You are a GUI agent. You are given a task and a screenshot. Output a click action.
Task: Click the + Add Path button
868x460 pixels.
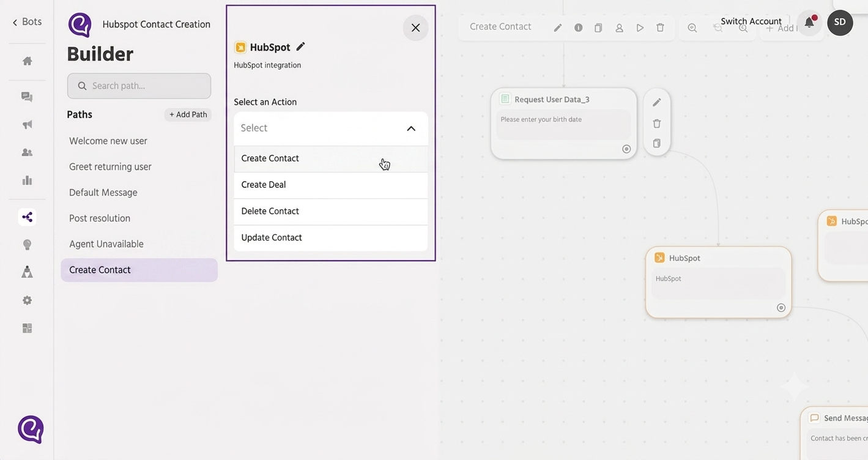coord(188,114)
